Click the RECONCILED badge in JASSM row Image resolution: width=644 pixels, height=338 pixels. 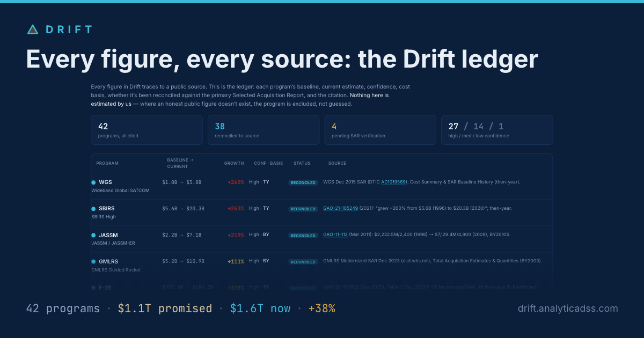pos(303,235)
